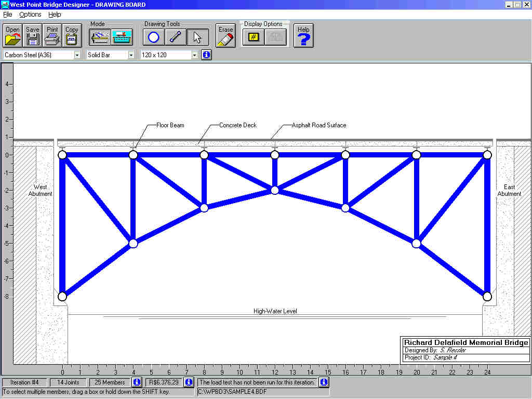532x399 pixels.
Task: Expand the 120 x 120 size dropdown
Action: click(x=195, y=55)
